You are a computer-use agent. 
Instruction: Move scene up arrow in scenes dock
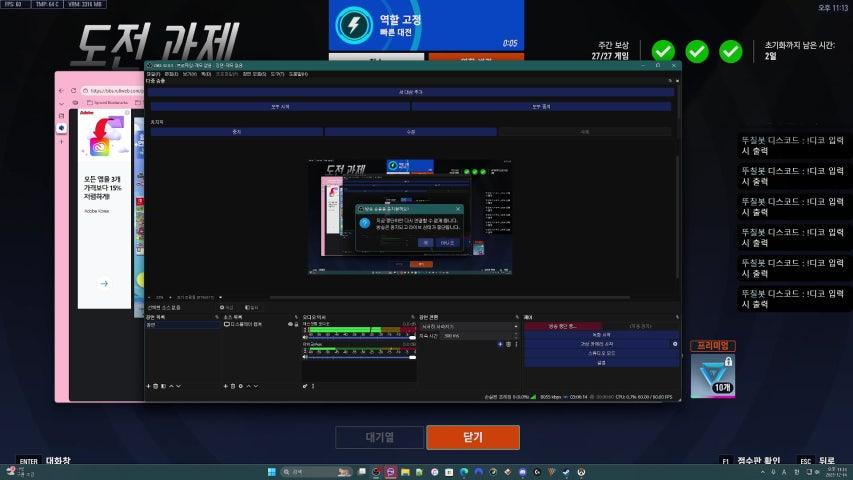(171, 386)
